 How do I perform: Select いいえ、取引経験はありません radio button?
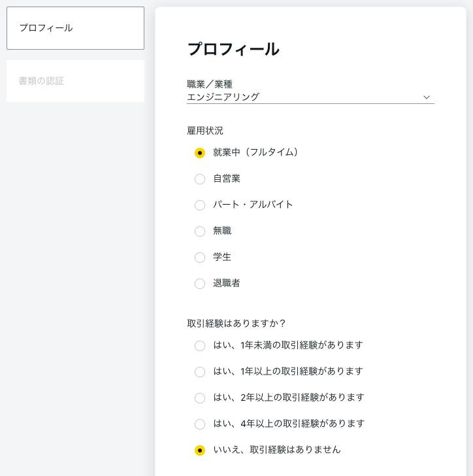coord(200,450)
